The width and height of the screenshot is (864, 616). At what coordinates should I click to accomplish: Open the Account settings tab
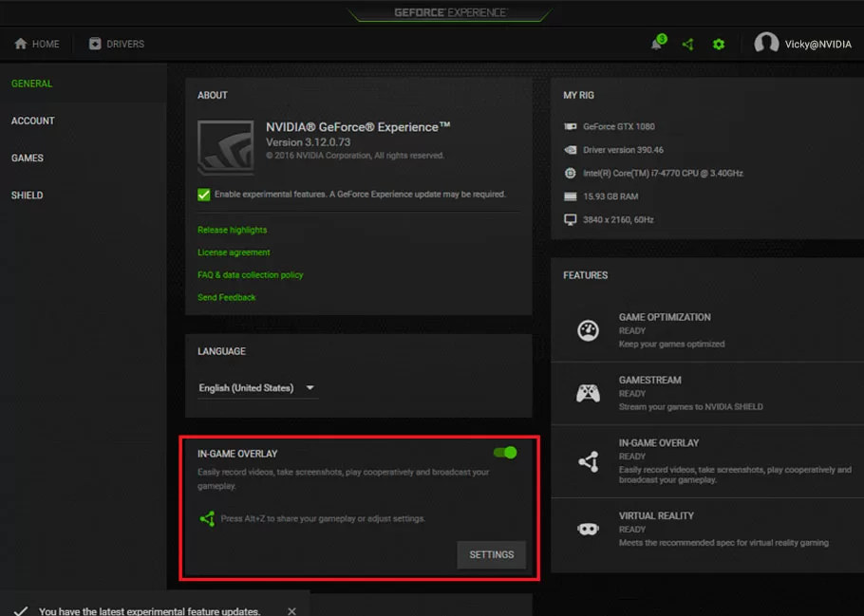point(33,121)
